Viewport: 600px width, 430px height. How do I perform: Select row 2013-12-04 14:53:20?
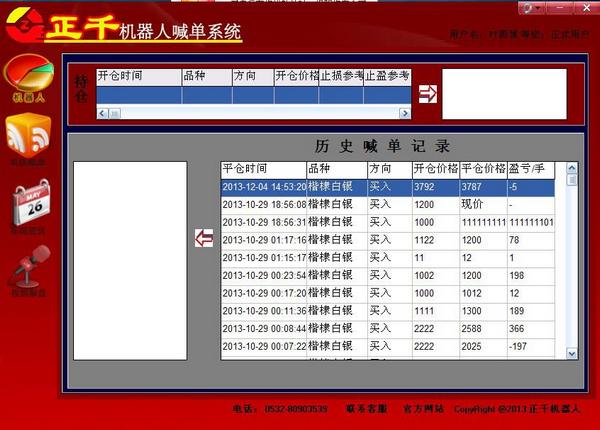tap(388, 187)
